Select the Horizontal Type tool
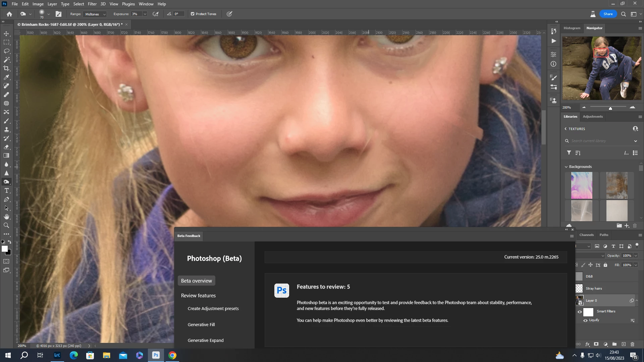The image size is (644, 362). [x=6, y=190]
